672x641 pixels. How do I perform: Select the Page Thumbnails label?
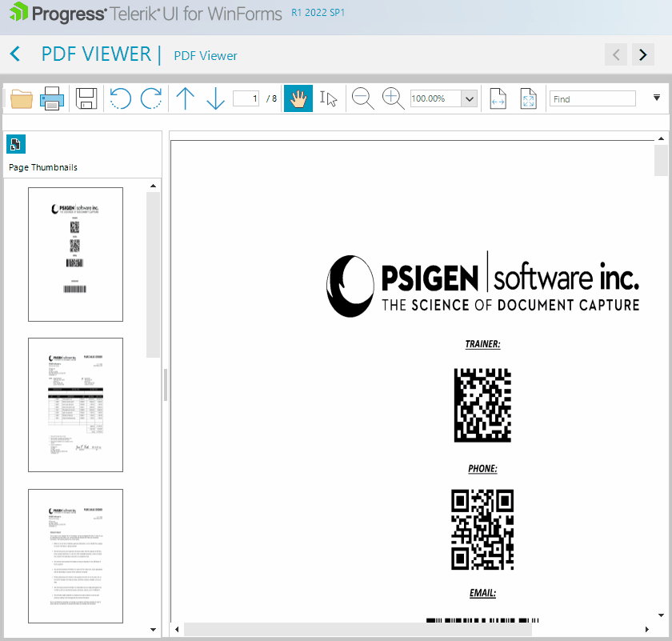43,167
